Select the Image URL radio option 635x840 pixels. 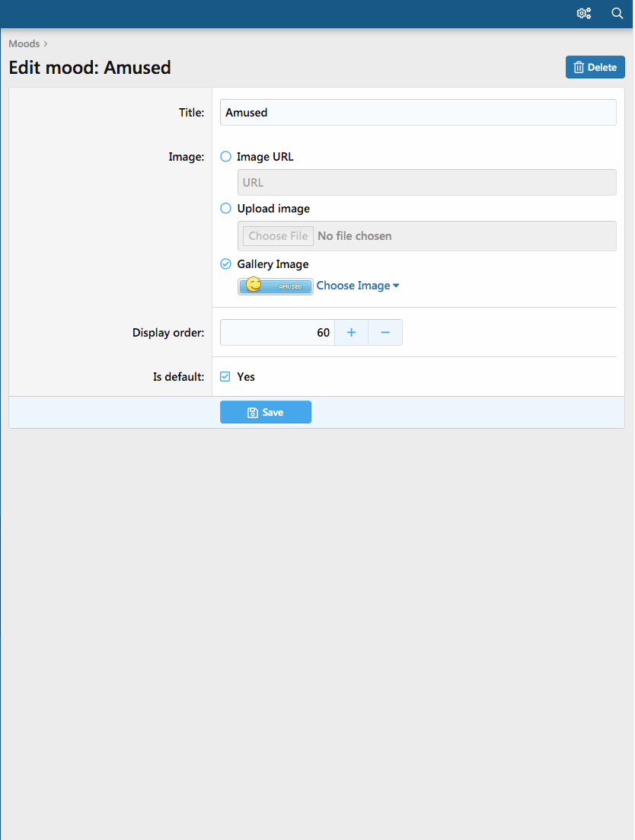click(x=225, y=157)
